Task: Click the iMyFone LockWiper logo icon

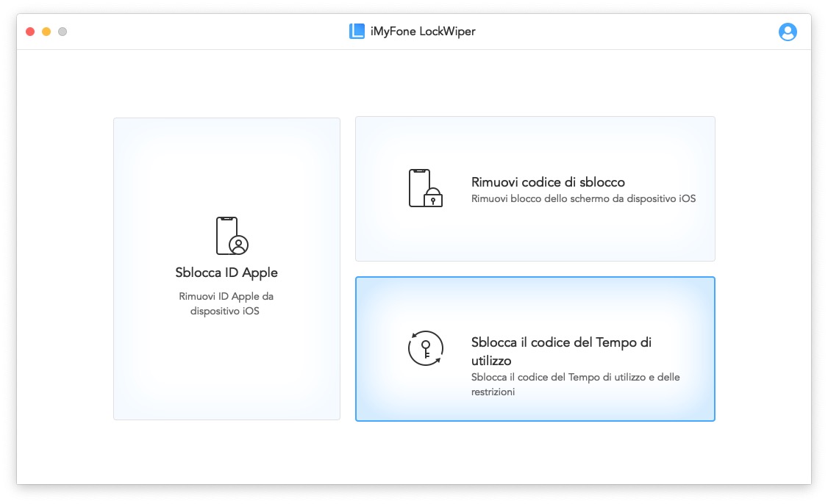Action: pos(357,31)
